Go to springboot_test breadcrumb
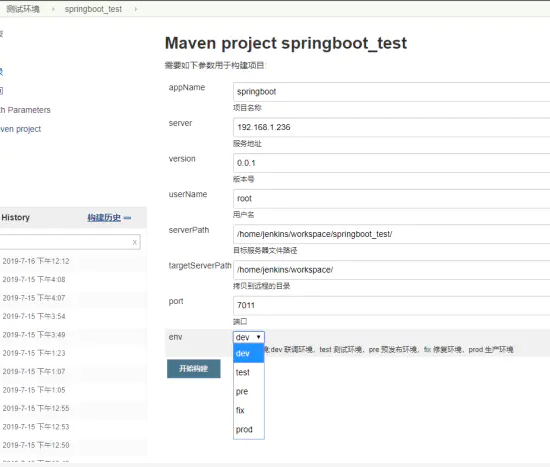The image size is (550, 467). (93, 9)
